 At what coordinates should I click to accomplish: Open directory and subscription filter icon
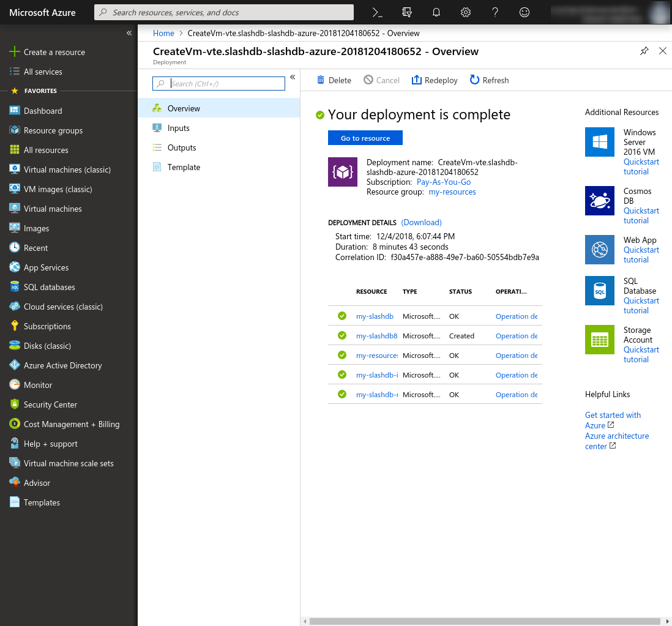407,12
